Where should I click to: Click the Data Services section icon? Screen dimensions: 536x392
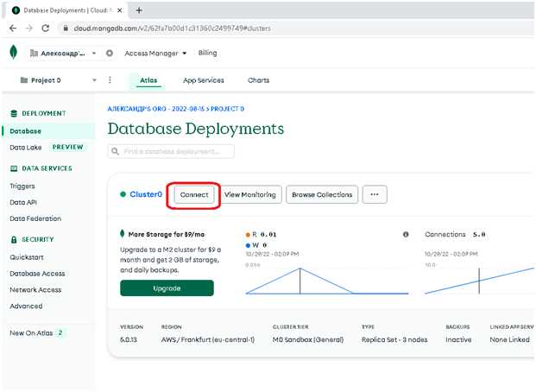point(14,168)
